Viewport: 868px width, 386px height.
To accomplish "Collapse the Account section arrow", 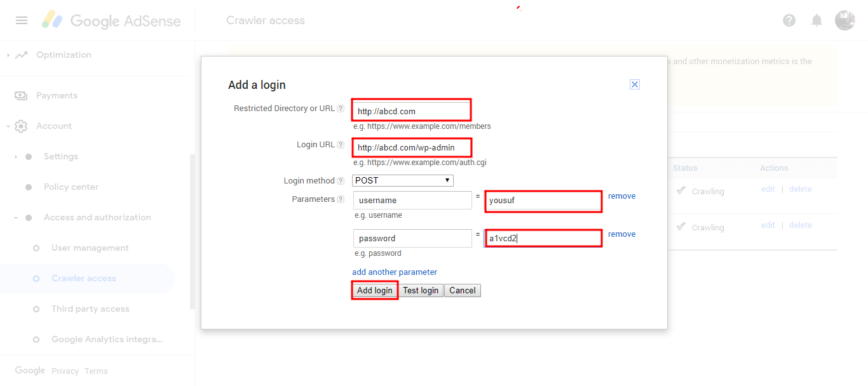I will pyautogui.click(x=8, y=126).
